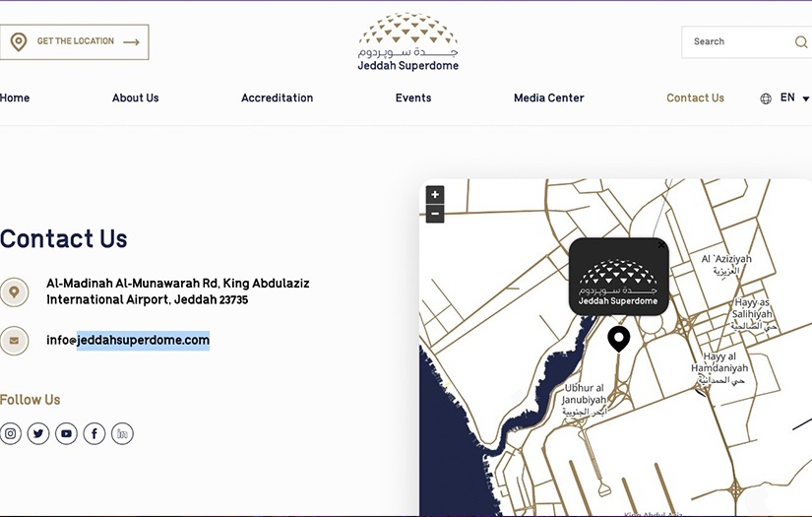This screenshot has width=812, height=517.
Task: Click the address pin icon
Action: 14,292
